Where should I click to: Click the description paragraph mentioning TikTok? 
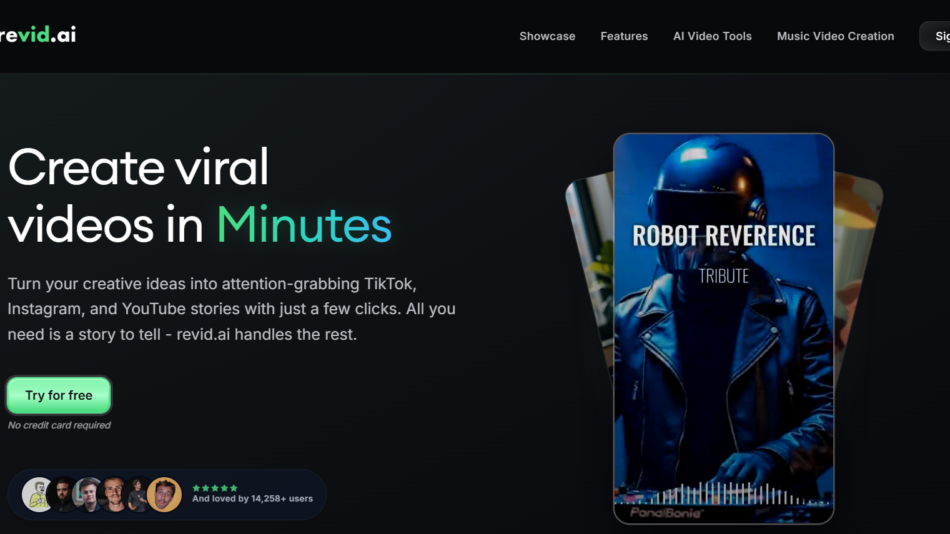click(x=231, y=309)
